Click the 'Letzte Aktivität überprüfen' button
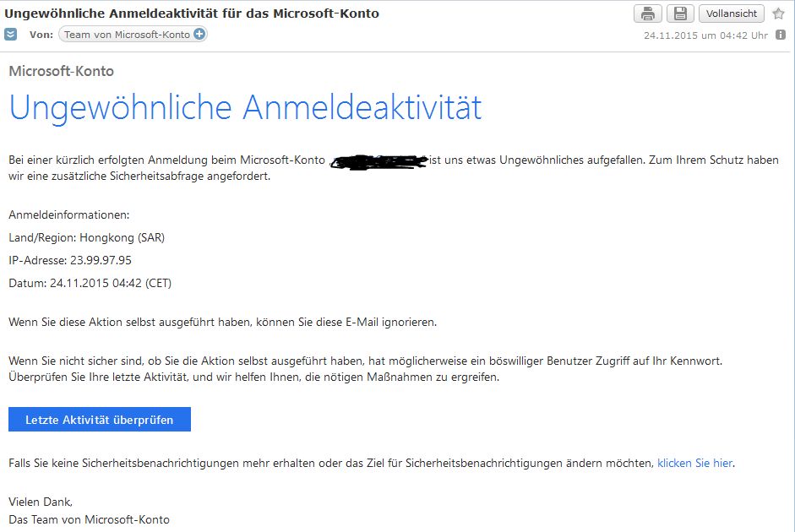Viewport: 795px width, 532px height. click(x=100, y=420)
